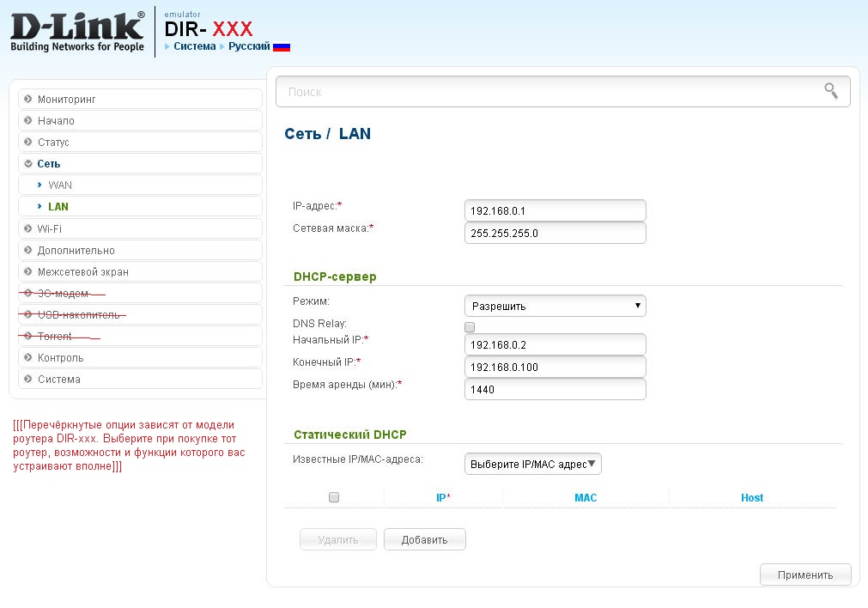868x608 pixels.
Task: Open the Выберите IP/MAC адрес dropdown
Action: (532, 464)
